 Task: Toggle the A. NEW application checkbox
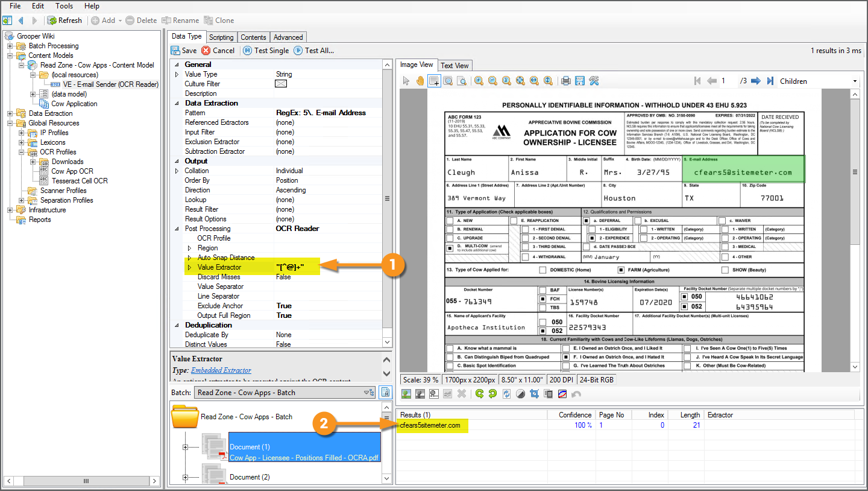point(450,221)
